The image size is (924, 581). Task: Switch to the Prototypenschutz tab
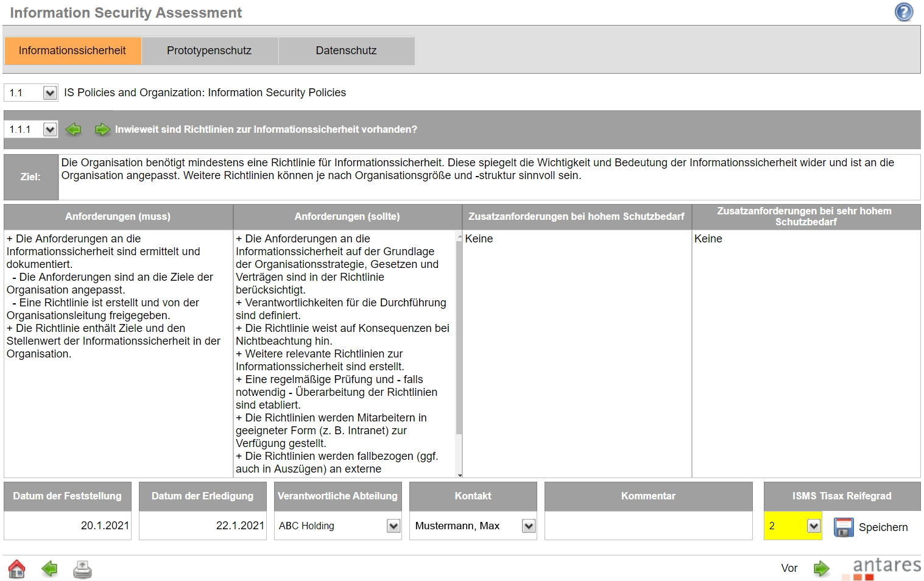(210, 51)
